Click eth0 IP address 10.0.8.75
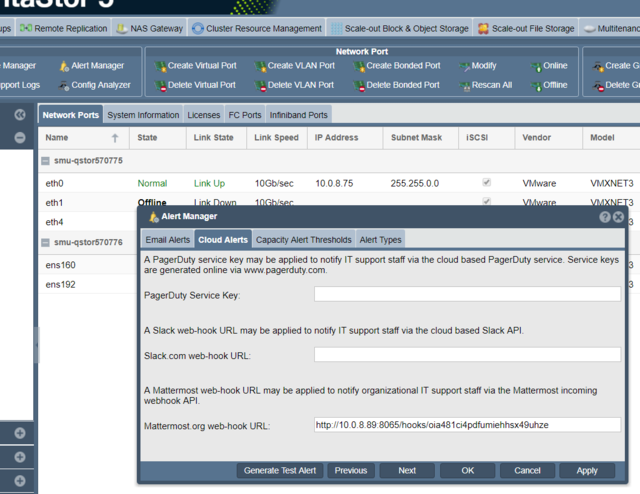Viewport: 640px width, 494px height. pyautogui.click(x=334, y=183)
